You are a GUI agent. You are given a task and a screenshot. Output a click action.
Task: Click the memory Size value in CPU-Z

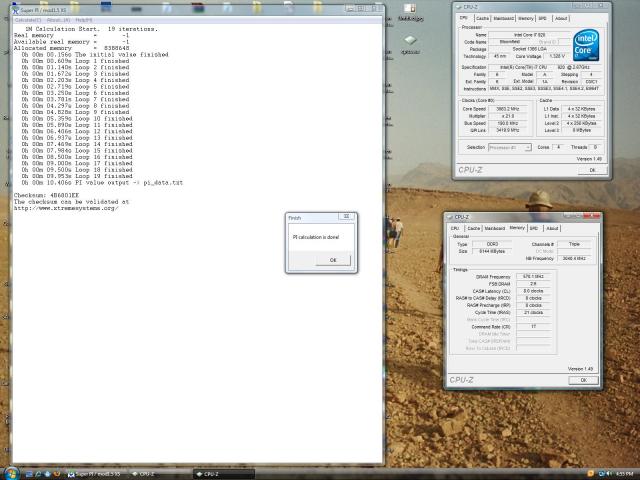pos(492,251)
